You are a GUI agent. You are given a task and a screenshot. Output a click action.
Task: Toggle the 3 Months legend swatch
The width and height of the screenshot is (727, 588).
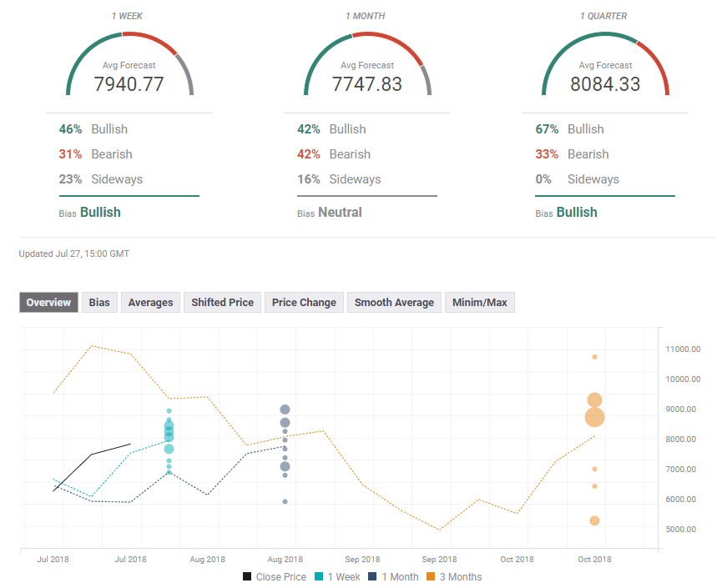coord(431,576)
